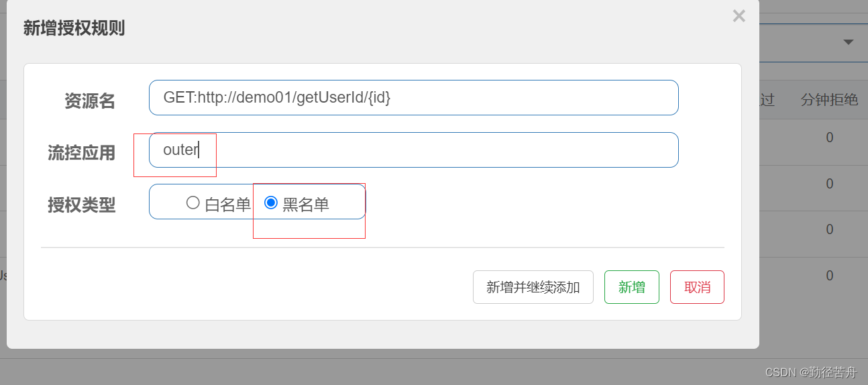Click the red 取消 button
868x385 pixels.
click(697, 287)
